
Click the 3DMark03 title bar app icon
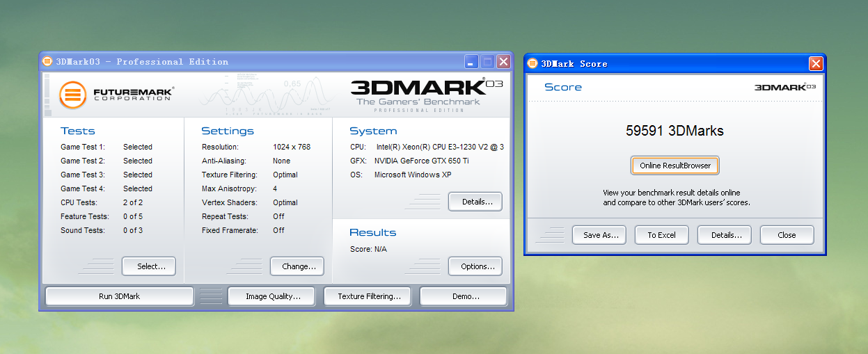click(x=46, y=61)
